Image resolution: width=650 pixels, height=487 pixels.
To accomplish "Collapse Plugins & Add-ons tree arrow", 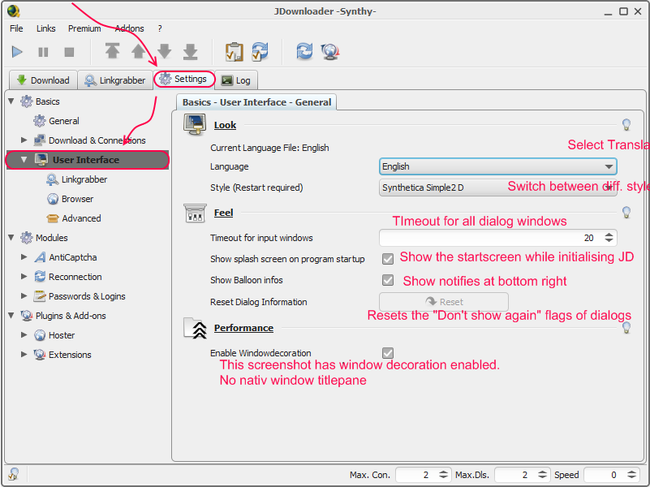I will [x=11, y=315].
